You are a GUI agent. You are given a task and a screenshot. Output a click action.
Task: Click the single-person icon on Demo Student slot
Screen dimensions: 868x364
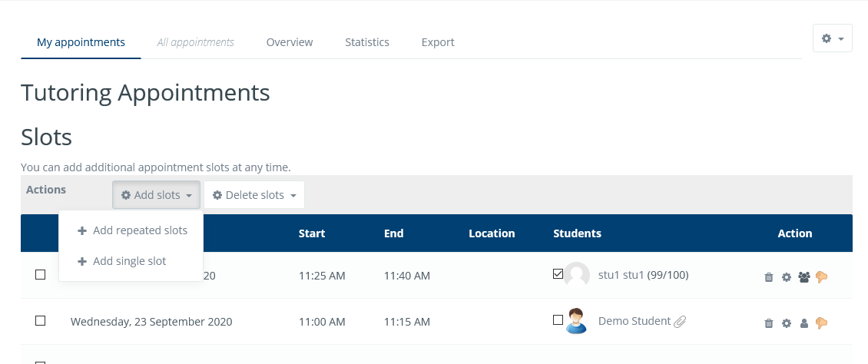click(x=804, y=323)
